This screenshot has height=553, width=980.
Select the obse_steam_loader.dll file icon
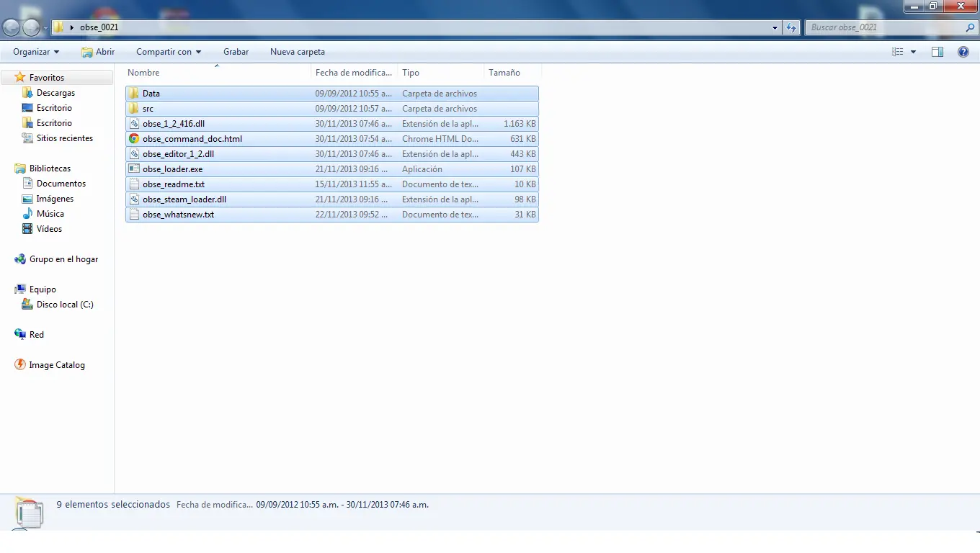click(134, 199)
